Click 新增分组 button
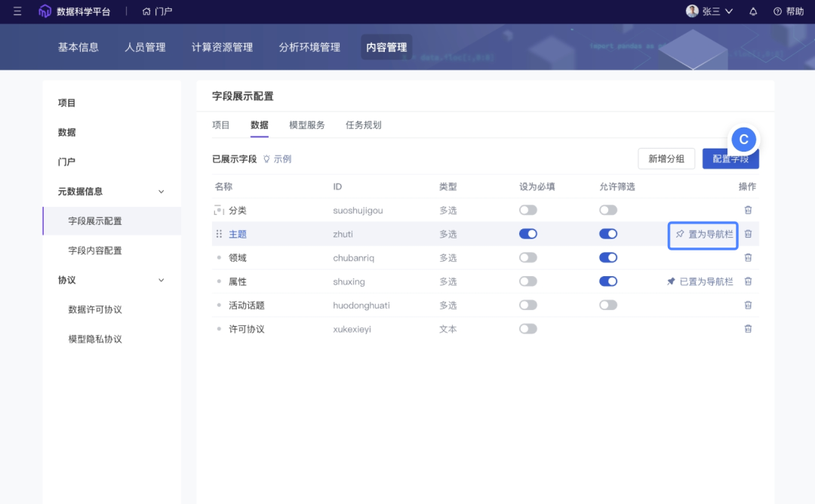Image resolution: width=815 pixels, height=504 pixels. point(666,159)
